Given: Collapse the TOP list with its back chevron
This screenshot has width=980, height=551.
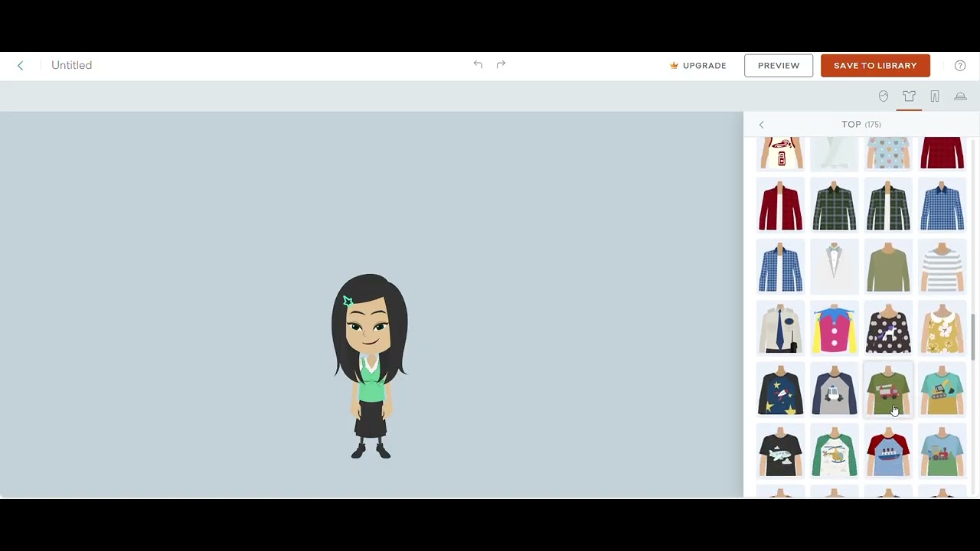Looking at the screenshot, I should click(x=761, y=125).
